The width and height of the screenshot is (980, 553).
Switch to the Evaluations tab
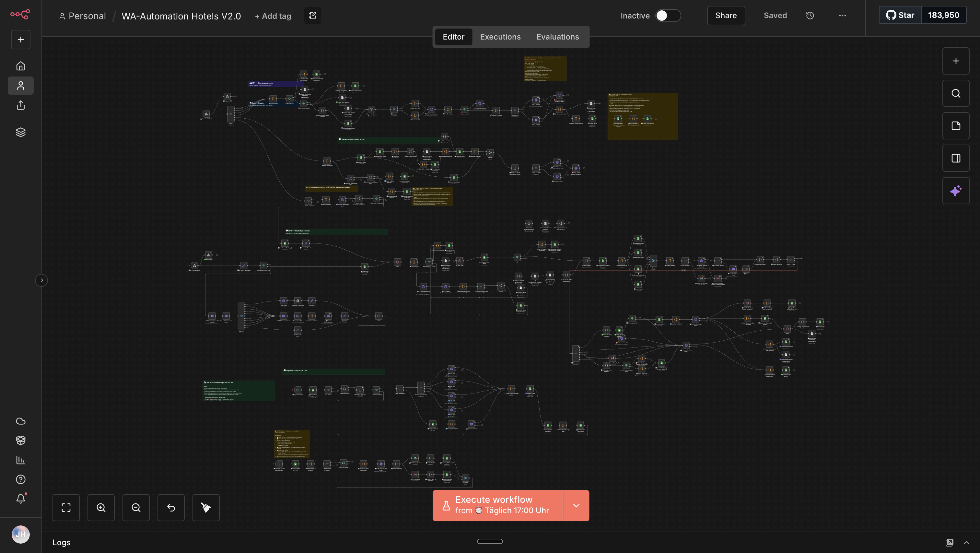557,37
